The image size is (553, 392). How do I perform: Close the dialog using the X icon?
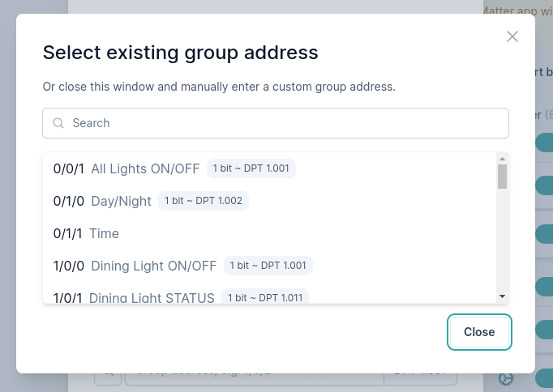click(x=512, y=36)
